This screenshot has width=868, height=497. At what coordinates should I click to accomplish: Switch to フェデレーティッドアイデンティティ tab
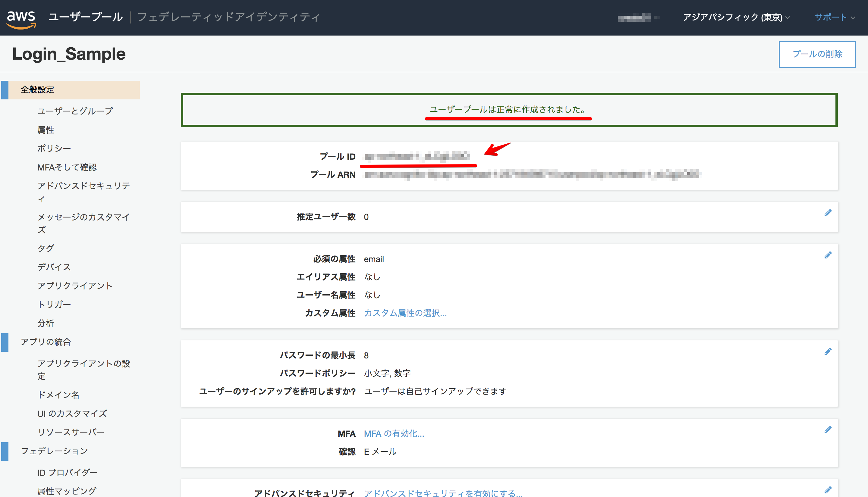pyautogui.click(x=228, y=17)
